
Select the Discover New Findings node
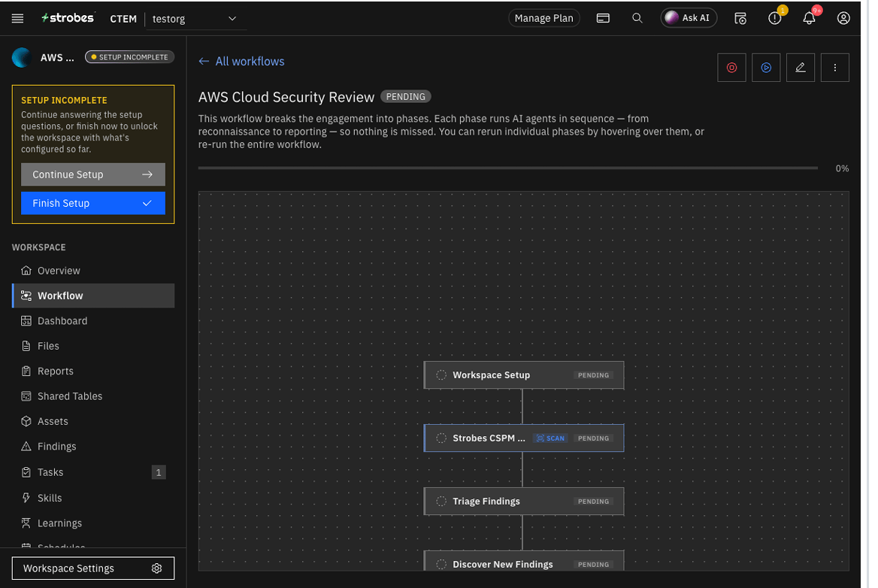[523, 562]
